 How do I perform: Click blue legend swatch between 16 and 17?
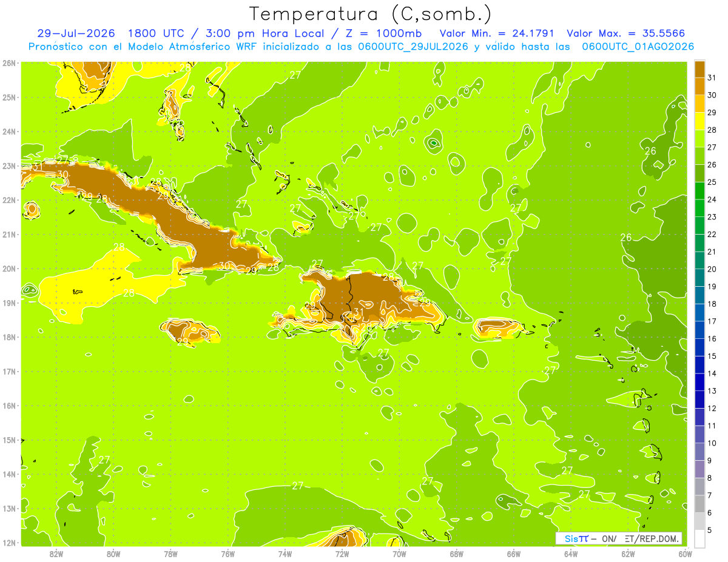tap(700, 330)
